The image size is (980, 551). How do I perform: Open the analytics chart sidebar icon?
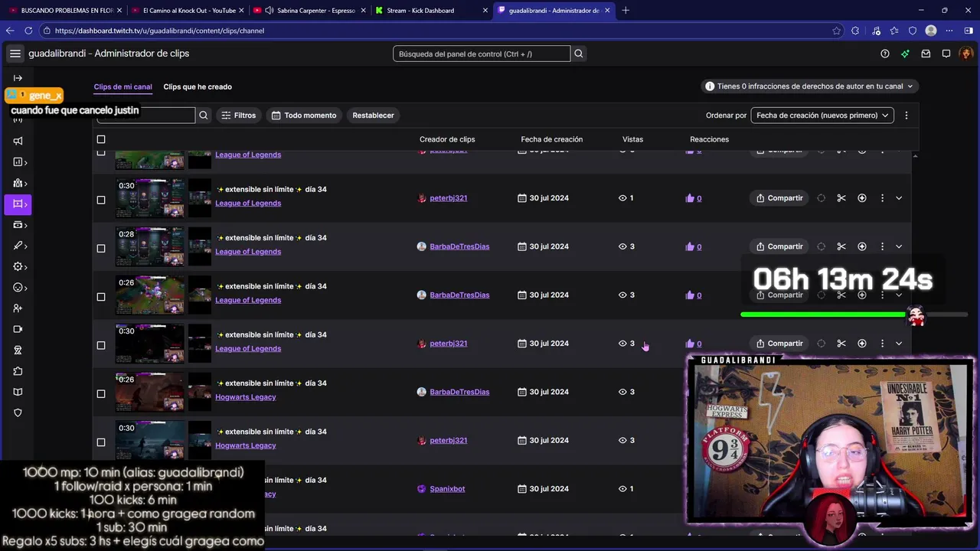(19, 162)
